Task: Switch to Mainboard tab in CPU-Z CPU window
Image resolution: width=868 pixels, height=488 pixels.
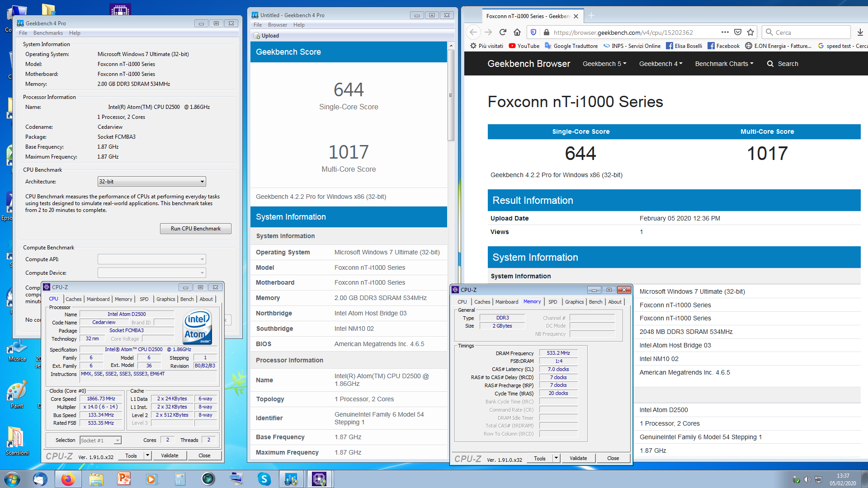Action: click(x=98, y=299)
